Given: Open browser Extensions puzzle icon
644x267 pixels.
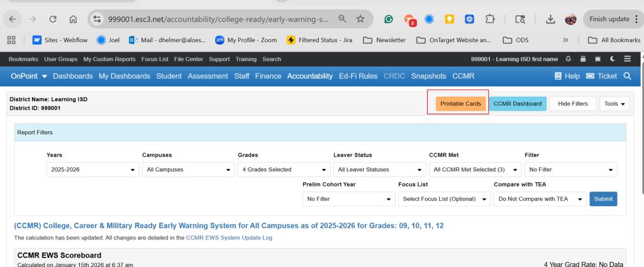Looking at the screenshot, I should (x=489, y=19).
